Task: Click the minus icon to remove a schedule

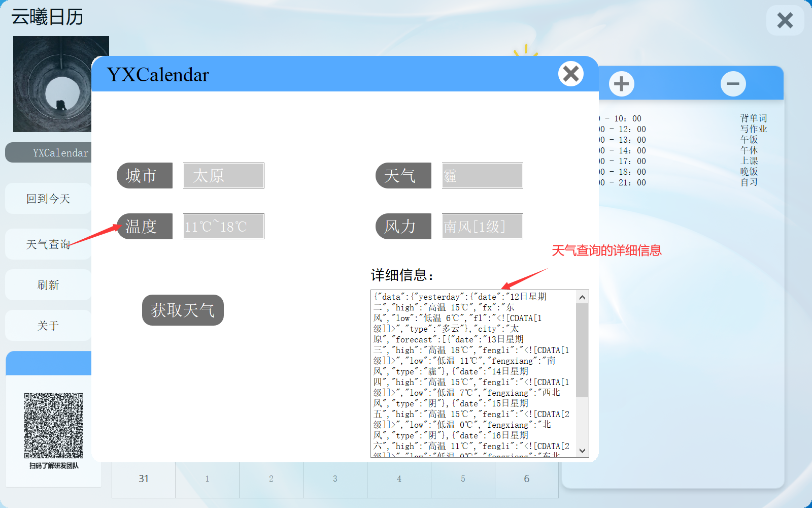Action: [733, 83]
